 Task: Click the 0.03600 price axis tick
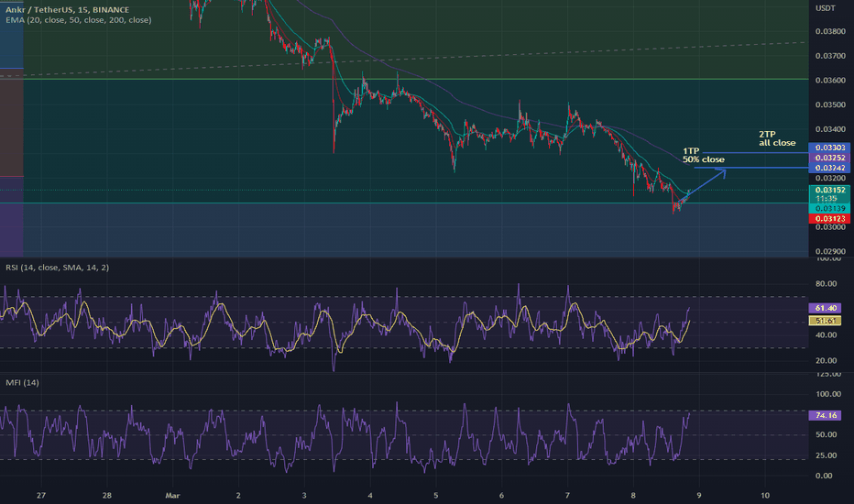[830, 80]
